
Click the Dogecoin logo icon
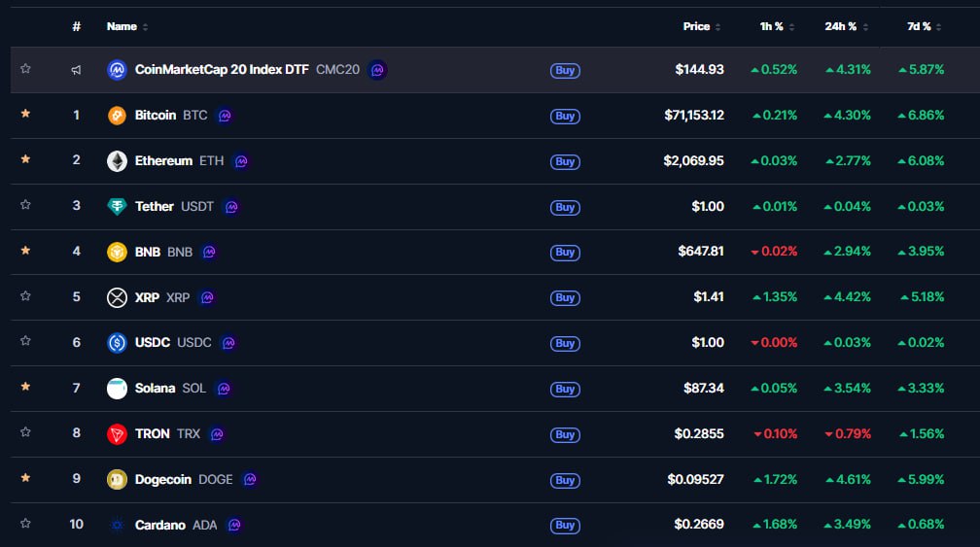pyautogui.click(x=117, y=480)
